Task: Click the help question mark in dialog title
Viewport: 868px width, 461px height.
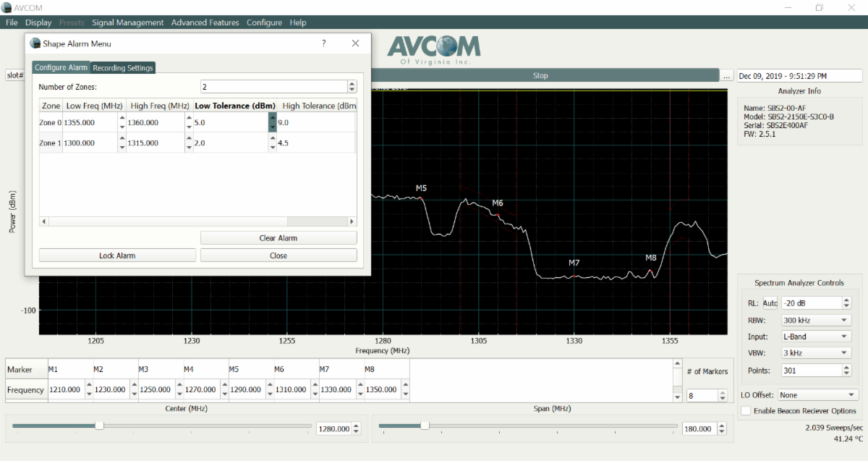Action: click(323, 43)
